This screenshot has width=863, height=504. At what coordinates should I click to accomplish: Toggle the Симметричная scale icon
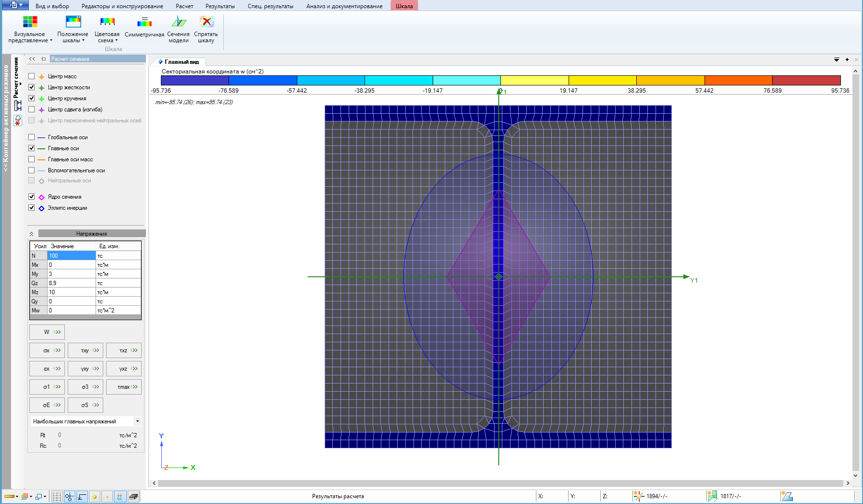pyautogui.click(x=144, y=22)
